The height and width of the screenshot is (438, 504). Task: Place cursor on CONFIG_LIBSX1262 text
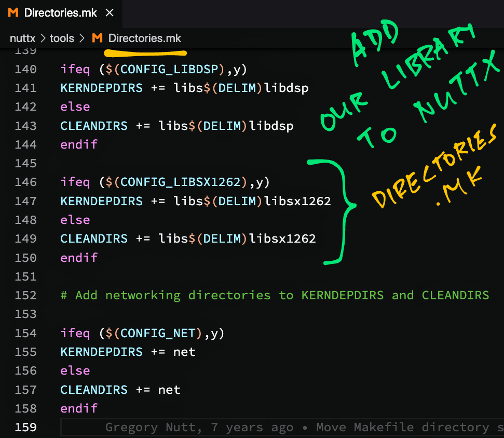tap(181, 182)
